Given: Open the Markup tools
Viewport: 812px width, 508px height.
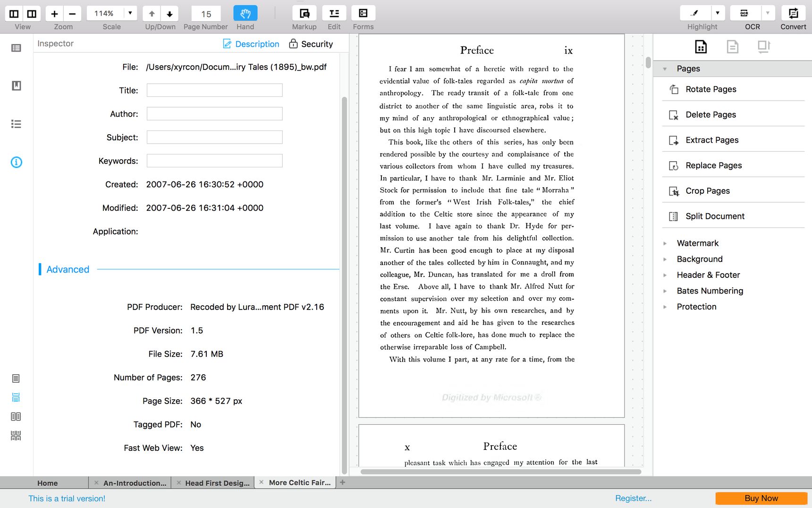Looking at the screenshot, I should [x=304, y=14].
